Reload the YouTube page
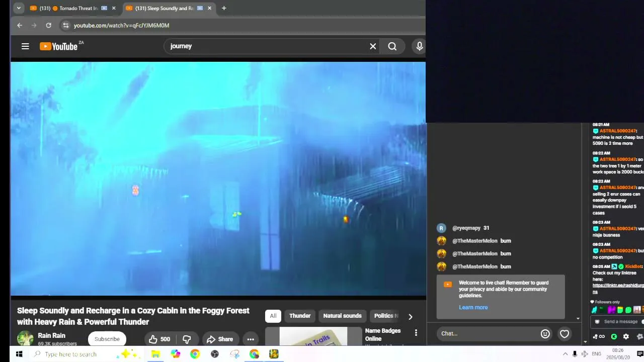This screenshot has height=362, width=644. [x=48, y=25]
